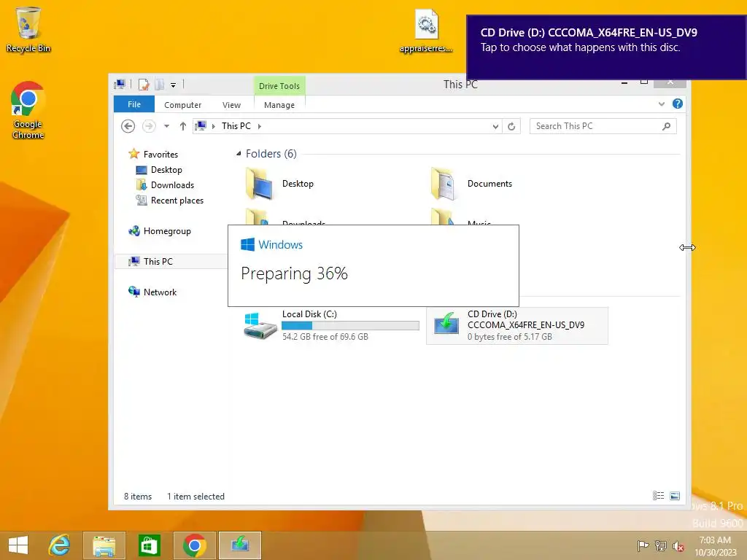Click the Windows Setup taskbar icon

coord(239,545)
